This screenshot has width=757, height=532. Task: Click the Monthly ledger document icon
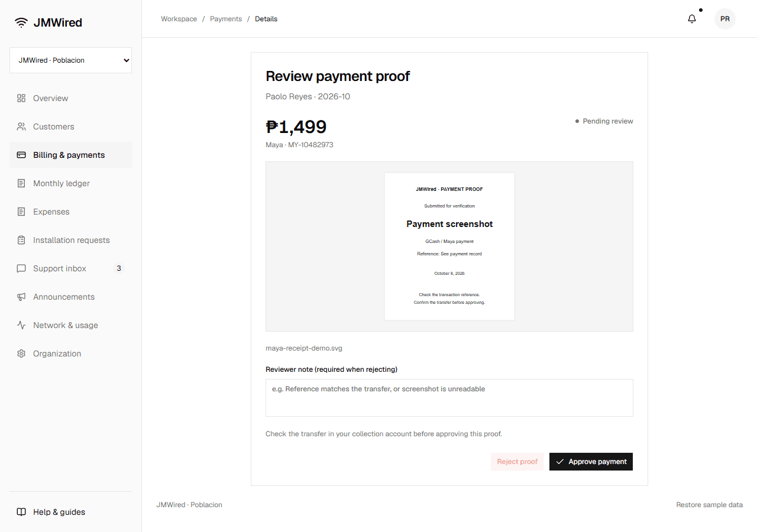[21, 183]
